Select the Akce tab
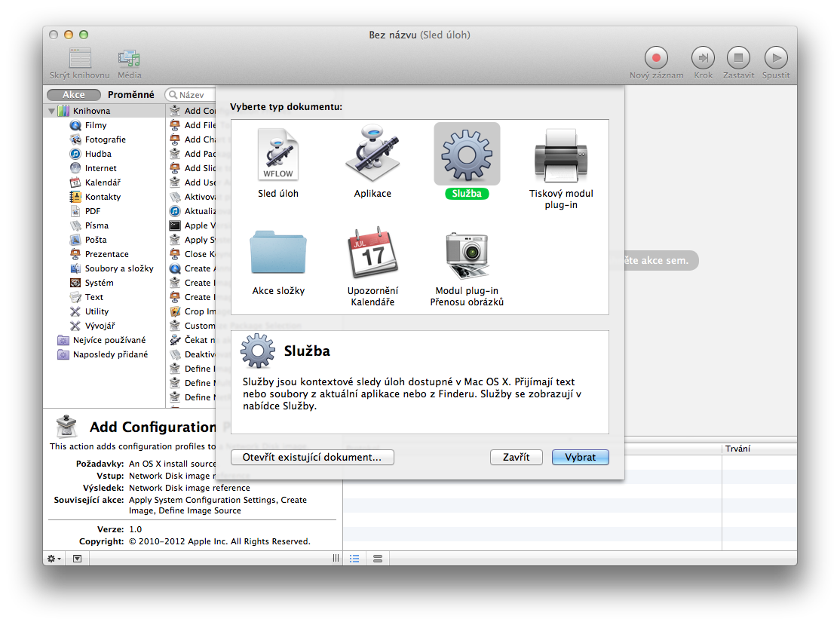Viewport: 840px width, 625px height. coord(74,95)
